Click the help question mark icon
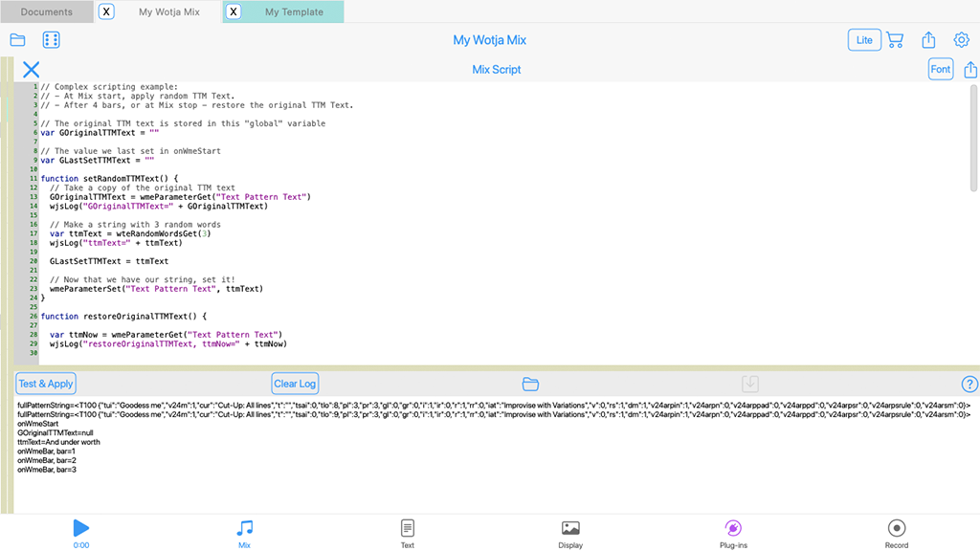 [x=969, y=384]
